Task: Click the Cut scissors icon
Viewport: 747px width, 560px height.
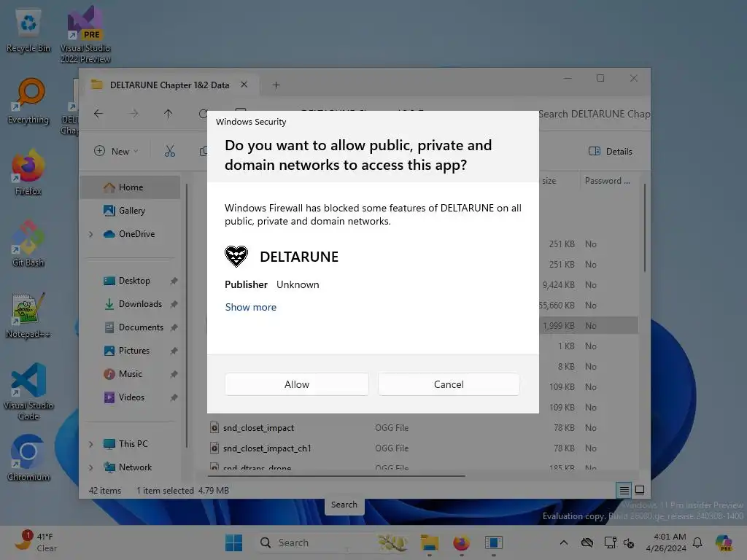Action: (x=169, y=152)
